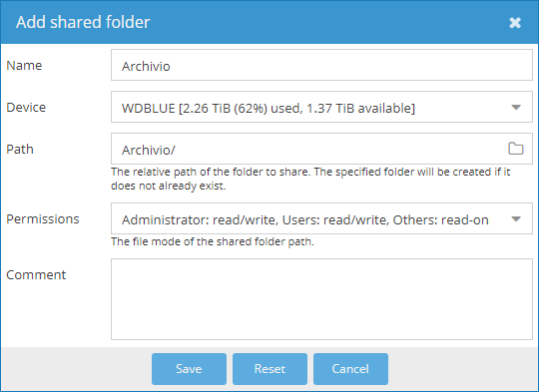Click the Name field containing Archivio

[x=321, y=65]
